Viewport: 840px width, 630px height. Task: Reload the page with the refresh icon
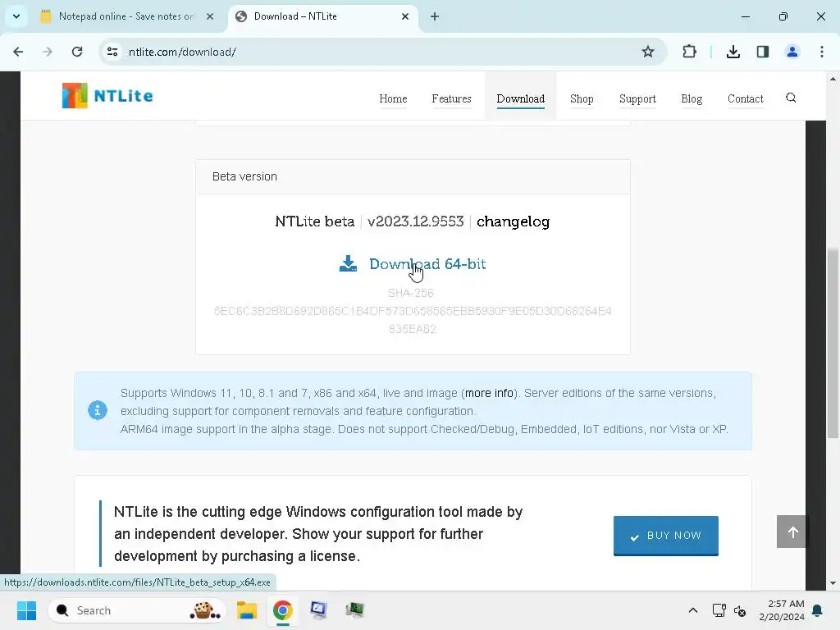[77, 52]
